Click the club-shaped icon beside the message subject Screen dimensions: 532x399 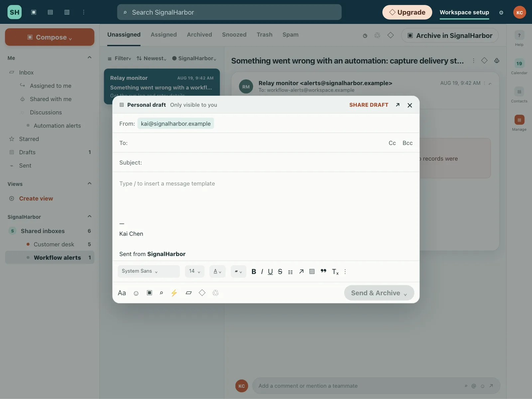point(497,61)
